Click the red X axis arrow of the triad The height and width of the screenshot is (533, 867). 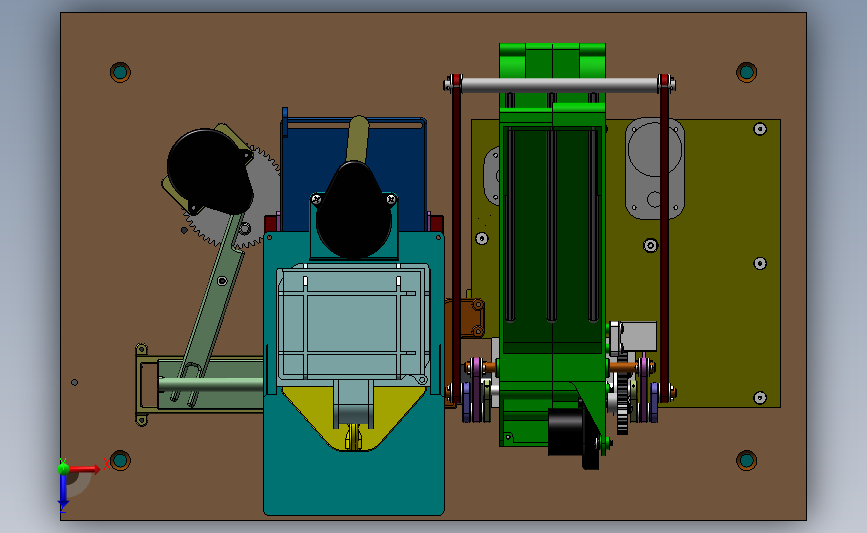click(83, 469)
